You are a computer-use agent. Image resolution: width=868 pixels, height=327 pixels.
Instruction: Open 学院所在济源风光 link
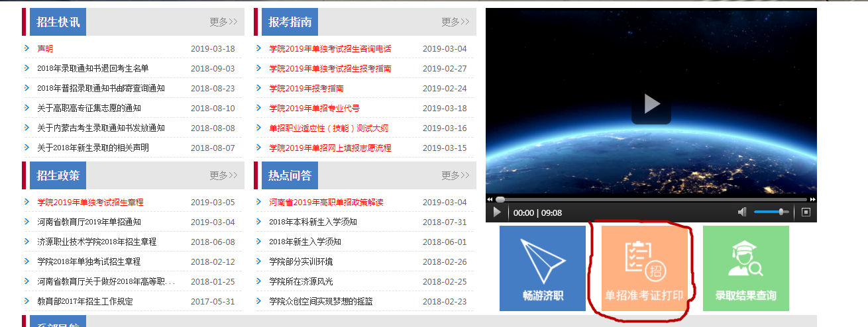(x=301, y=282)
